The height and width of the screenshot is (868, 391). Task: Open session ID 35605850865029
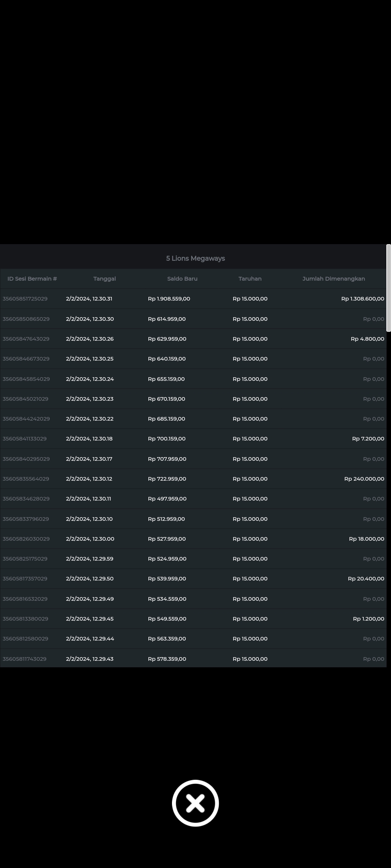26,319
